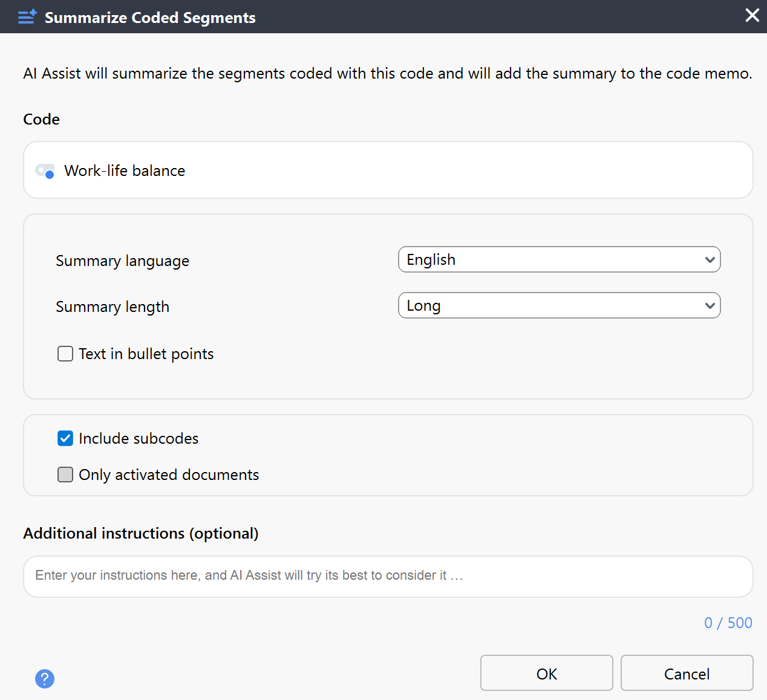Click the 0 / 500 character counter
The width and height of the screenshot is (767, 700).
click(x=728, y=623)
